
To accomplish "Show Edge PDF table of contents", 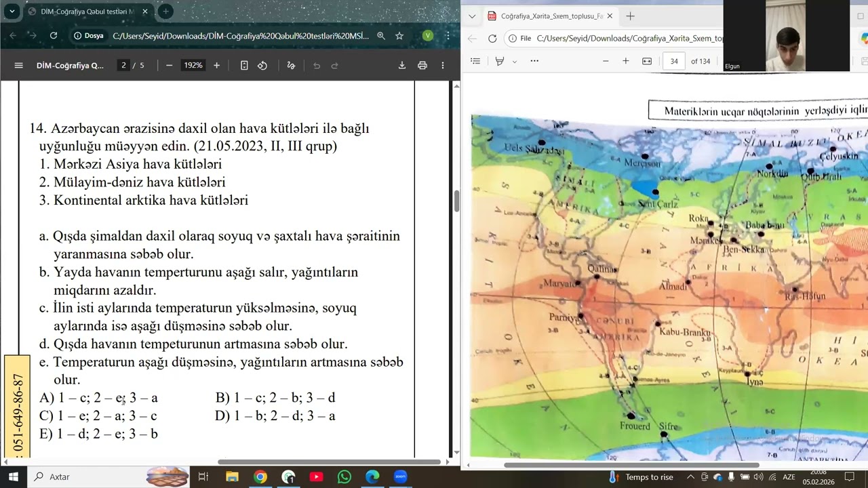I will click(x=475, y=61).
